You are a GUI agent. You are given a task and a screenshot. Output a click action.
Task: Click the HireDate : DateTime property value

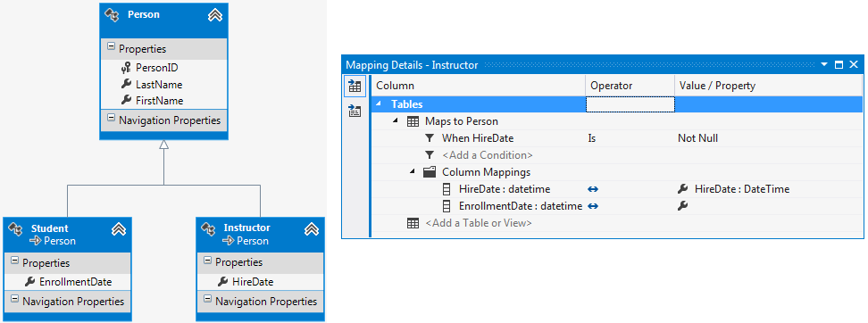pos(742,189)
